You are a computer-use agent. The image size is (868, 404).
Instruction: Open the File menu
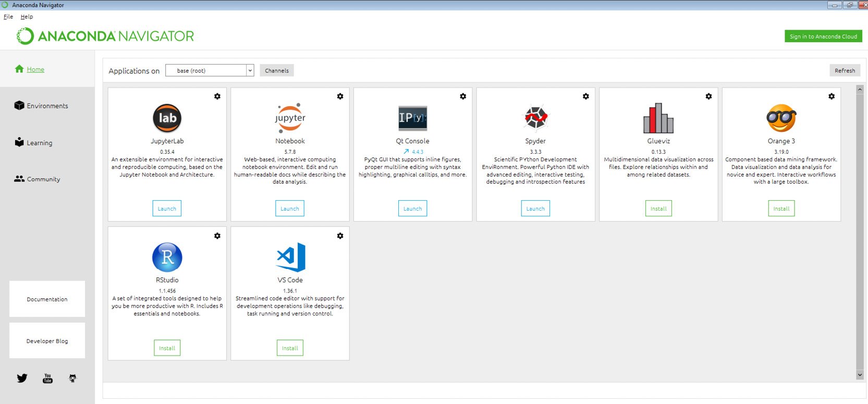pyautogui.click(x=8, y=17)
